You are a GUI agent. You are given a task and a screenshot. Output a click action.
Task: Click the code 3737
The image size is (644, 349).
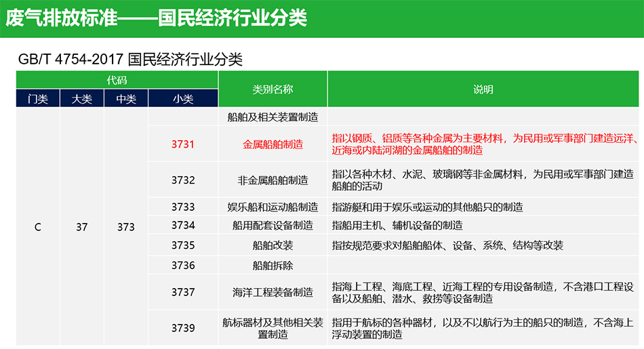[x=183, y=292]
